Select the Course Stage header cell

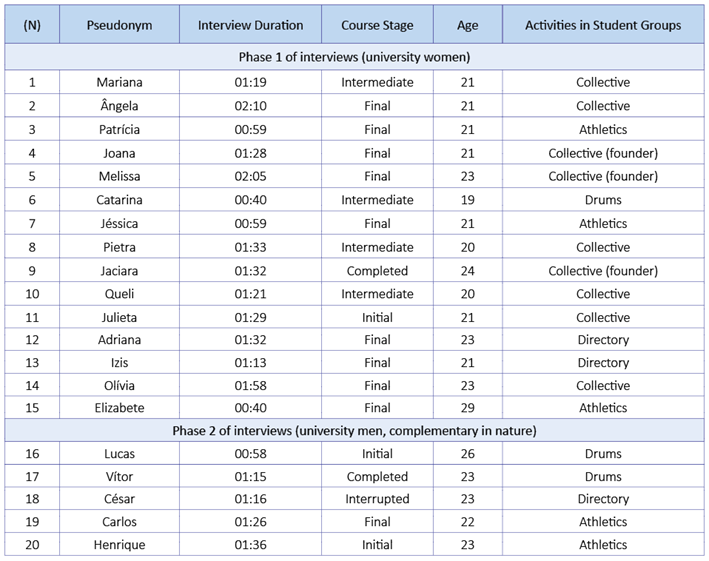tap(377, 25)
